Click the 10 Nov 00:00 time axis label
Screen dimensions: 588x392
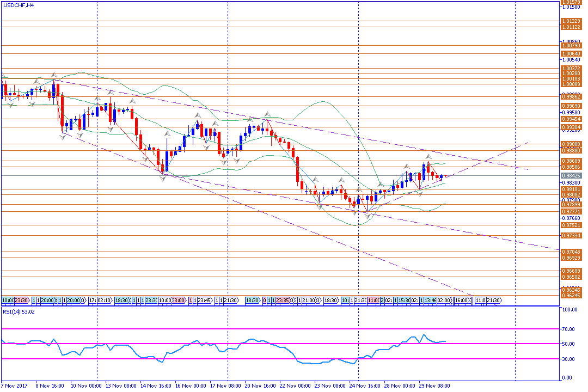tap(86, 386)
